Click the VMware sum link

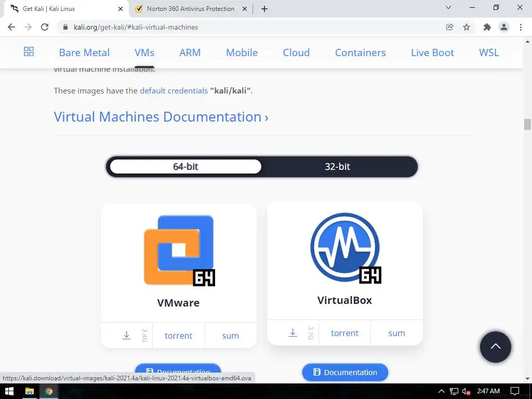click(230, 336)
